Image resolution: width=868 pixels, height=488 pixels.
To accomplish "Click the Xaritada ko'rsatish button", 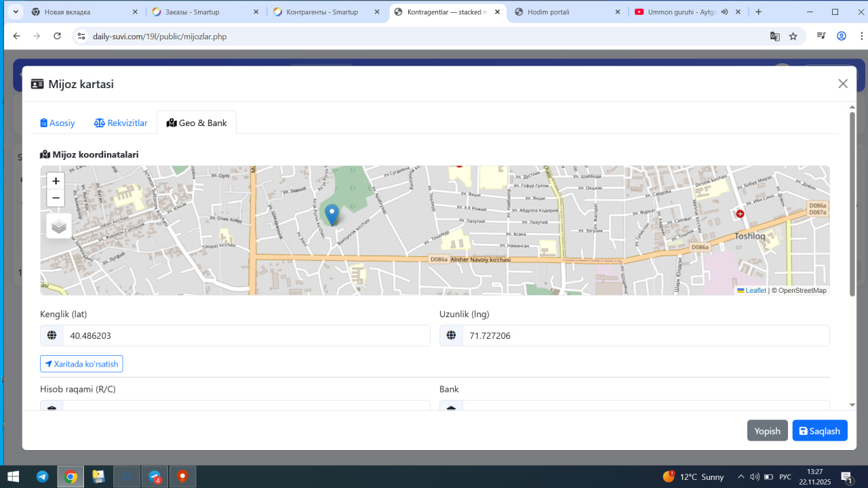I will (x=81, y=364).
